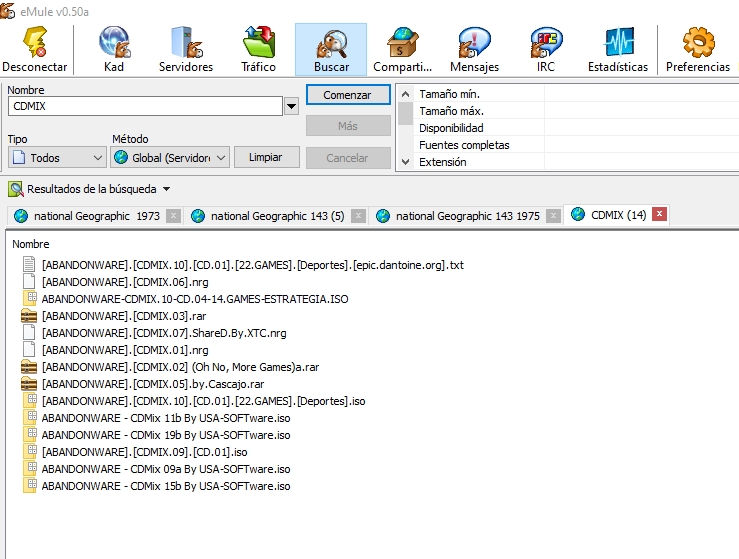
Task: Select [ABANDONWARE].[CDMIX.01].nrg result
Action: [125, 350]
